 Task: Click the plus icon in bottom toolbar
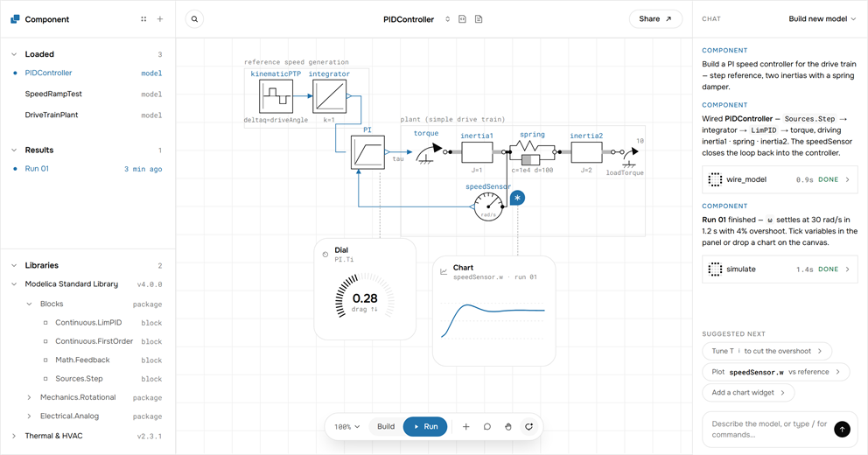(466, 427)
